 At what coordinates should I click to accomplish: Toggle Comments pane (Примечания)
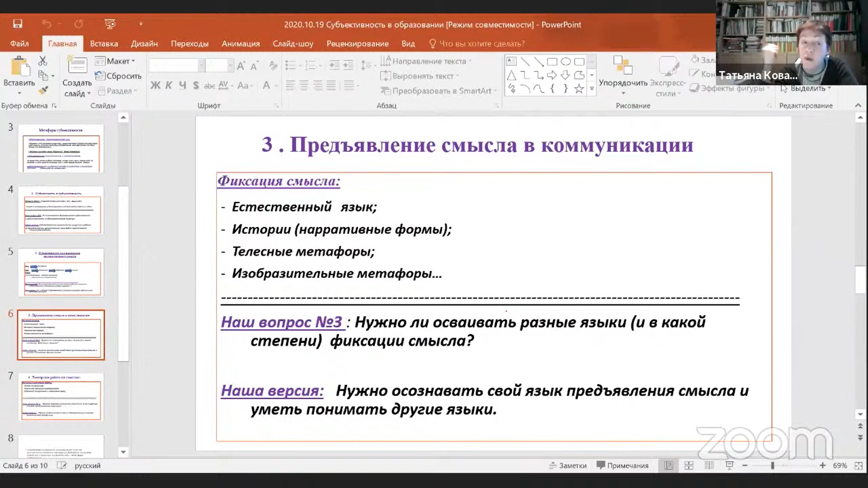623,465
